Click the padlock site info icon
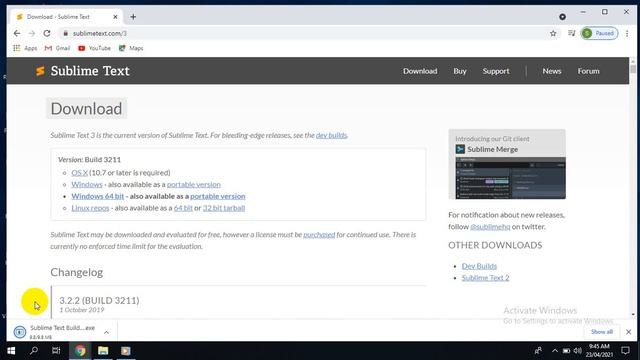Viewport: 640px width, 360px height. coord(65,33)
